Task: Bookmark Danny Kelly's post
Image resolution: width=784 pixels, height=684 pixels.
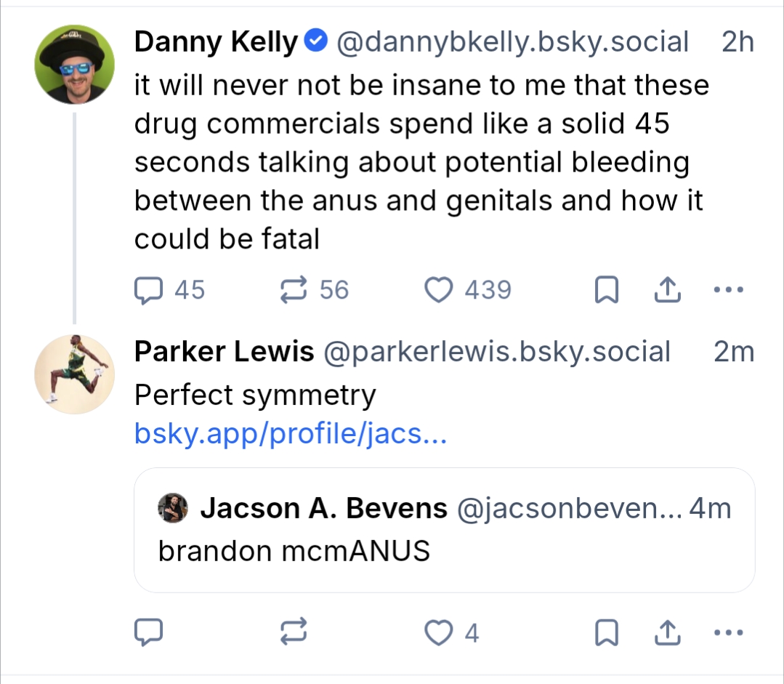Action: tap(606, 291)
